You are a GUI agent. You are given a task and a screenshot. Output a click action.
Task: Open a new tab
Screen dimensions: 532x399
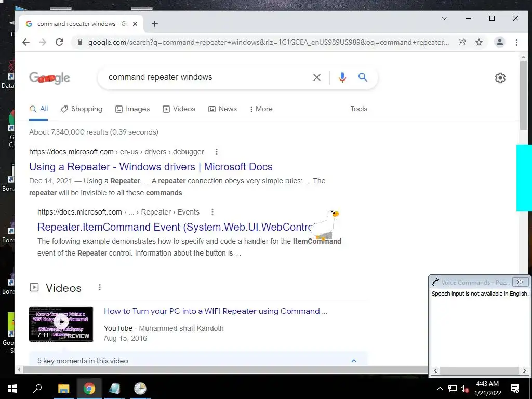pos(155,24)
